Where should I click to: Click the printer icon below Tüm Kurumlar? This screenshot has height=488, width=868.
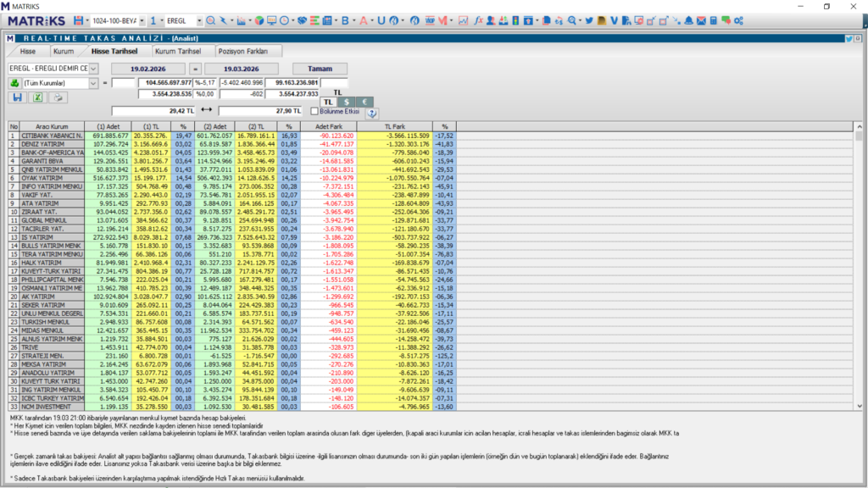58,97
